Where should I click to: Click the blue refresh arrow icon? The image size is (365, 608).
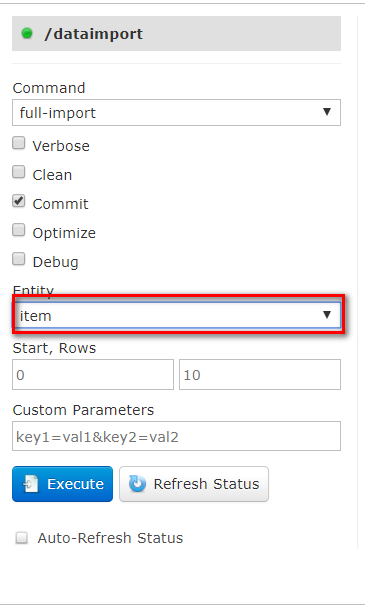pos(137,484)
